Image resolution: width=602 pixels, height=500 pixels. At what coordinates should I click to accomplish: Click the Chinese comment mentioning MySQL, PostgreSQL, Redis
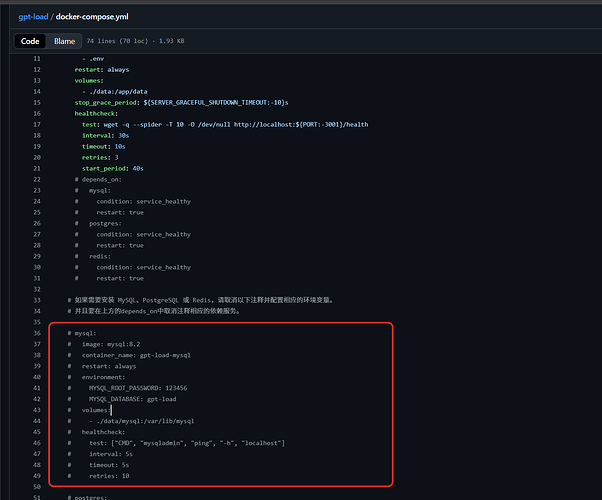pos(200,300)
